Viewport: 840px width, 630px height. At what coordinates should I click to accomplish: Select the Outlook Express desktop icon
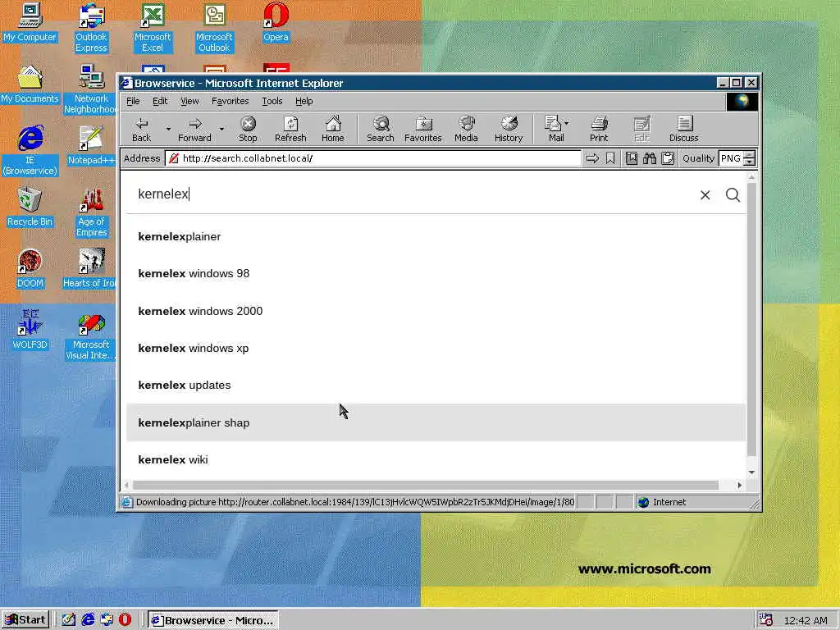click(x=91, y=28)
